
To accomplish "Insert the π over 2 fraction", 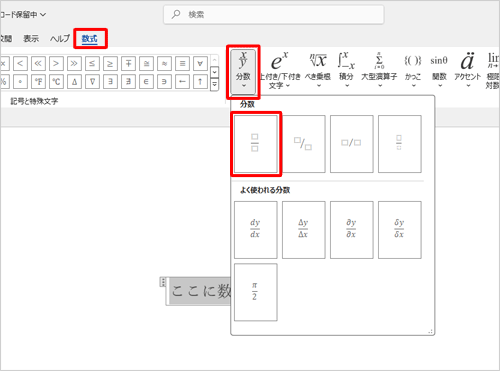I will click(x=256, y=292).
